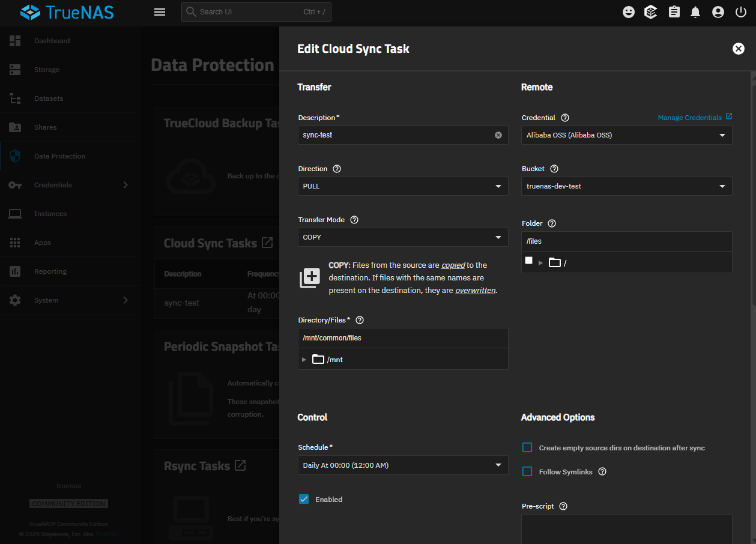Show help for Credential

(565, 118)
